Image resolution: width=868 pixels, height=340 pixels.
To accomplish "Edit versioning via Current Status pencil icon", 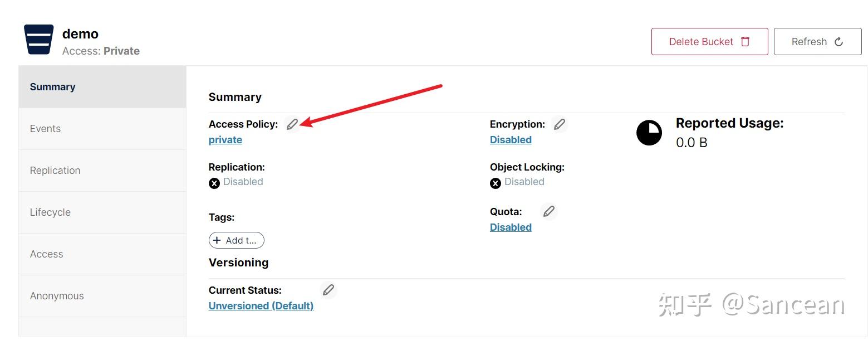I will pos(328,290).
